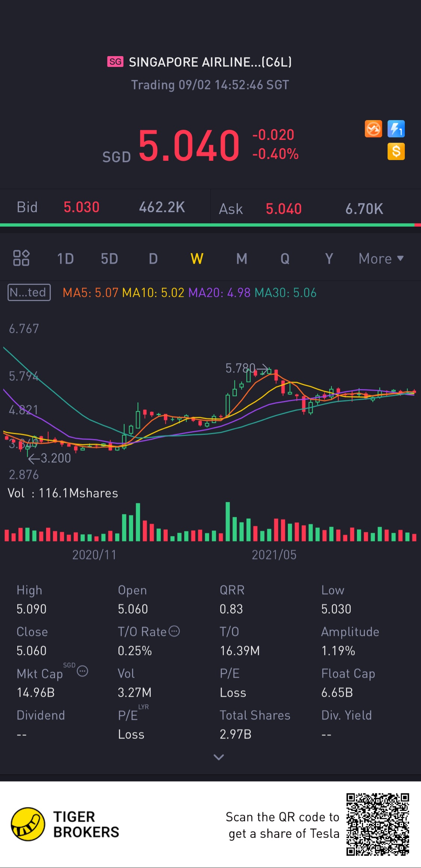This screenshot has width=421, height=868.
Task: Tap the blue lightning quick-trade icon
Action: click(x=396, y=129)
